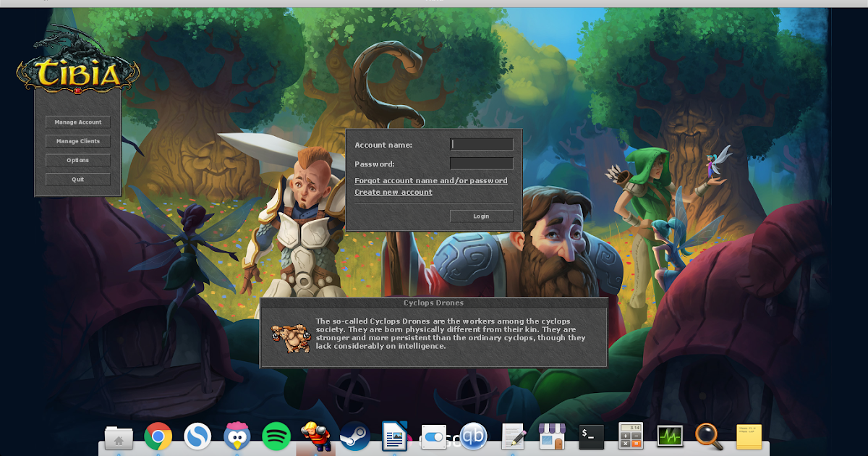Screen dimensions: 868x456
Task: Open the system monitor from the dock
Action: point(670,436)
